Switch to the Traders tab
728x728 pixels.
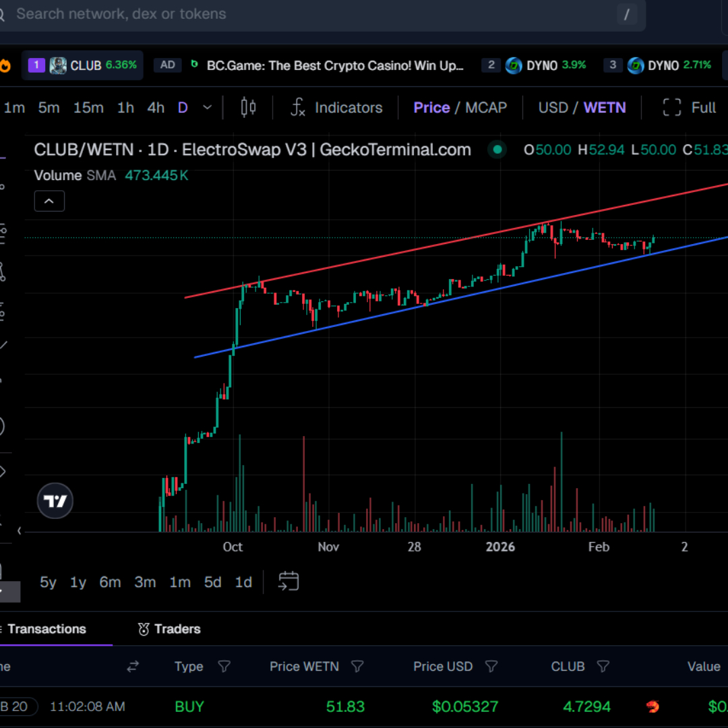pos(169,629)
